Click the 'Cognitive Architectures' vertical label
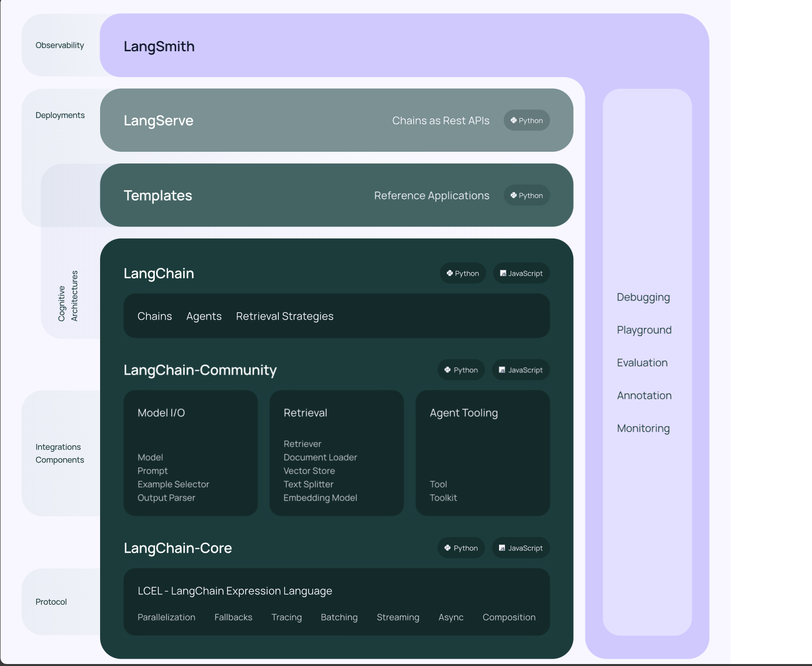The width and height of the screenshot is (812, 666). pos(68,296)
